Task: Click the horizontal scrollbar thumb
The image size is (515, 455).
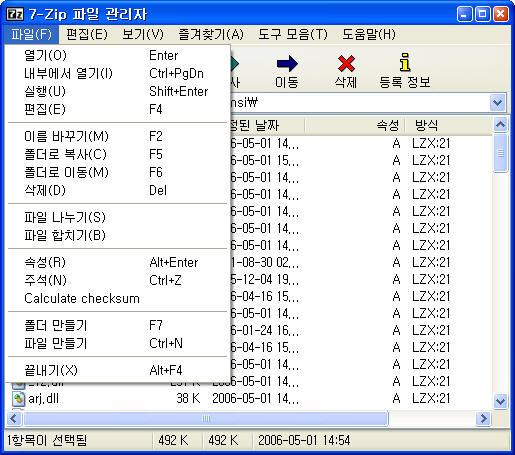Action: pos(206,418)
